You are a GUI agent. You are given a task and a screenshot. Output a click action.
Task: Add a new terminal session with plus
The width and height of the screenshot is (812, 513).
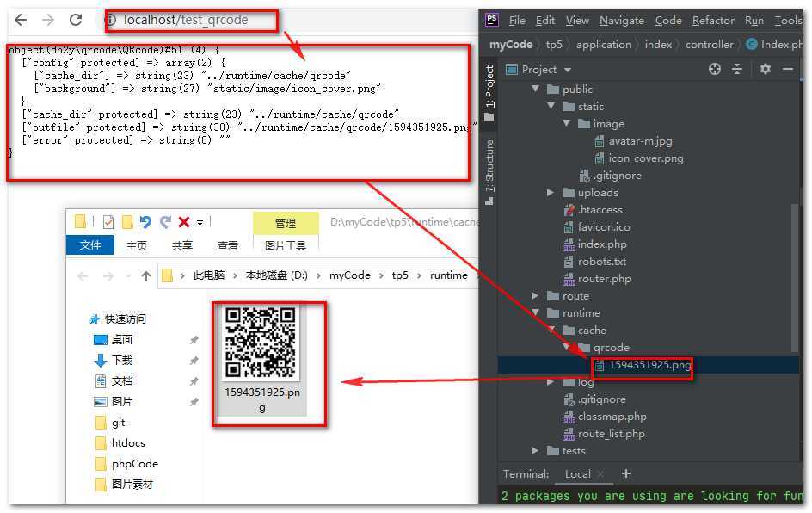626,473
